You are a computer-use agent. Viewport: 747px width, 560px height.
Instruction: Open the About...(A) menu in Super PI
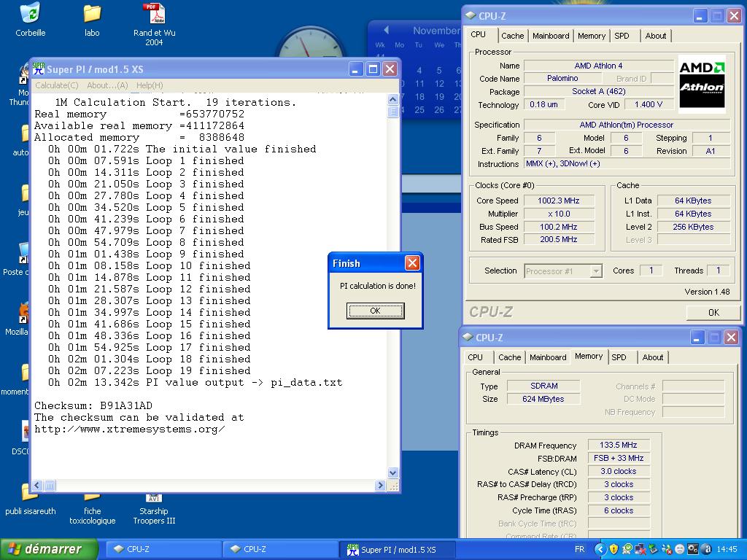[107, 85]
